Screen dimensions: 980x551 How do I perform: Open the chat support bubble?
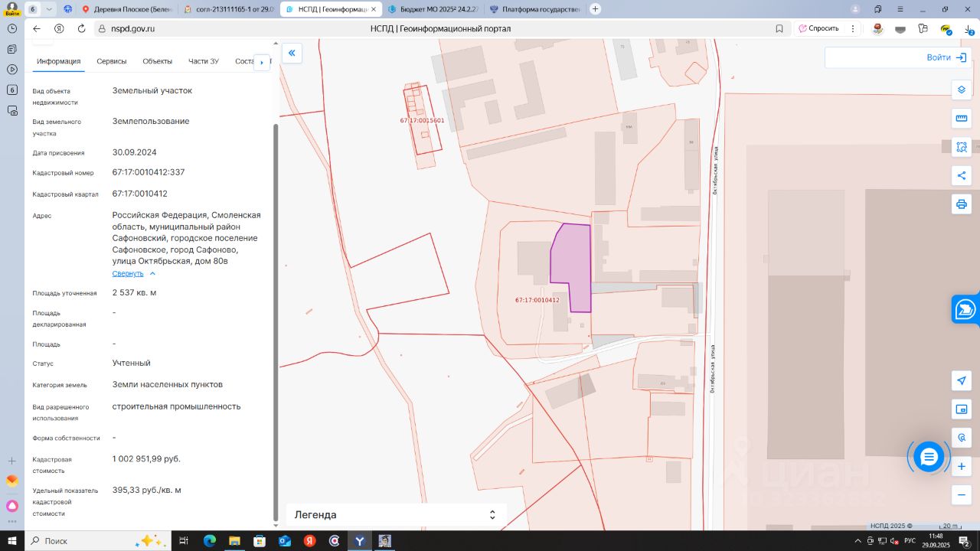(929, 457)
